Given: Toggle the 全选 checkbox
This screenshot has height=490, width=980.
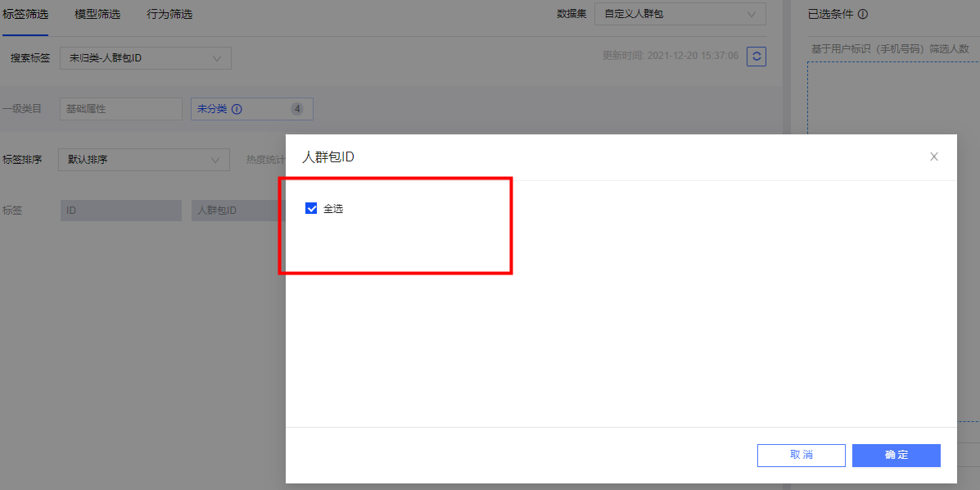Looking at the screenshot, I should coord(311,209).
